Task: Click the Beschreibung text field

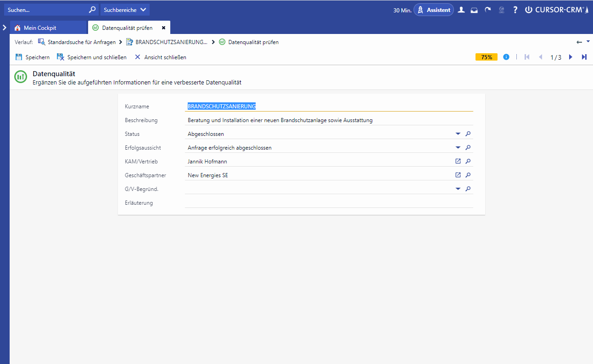Action: 328,120
